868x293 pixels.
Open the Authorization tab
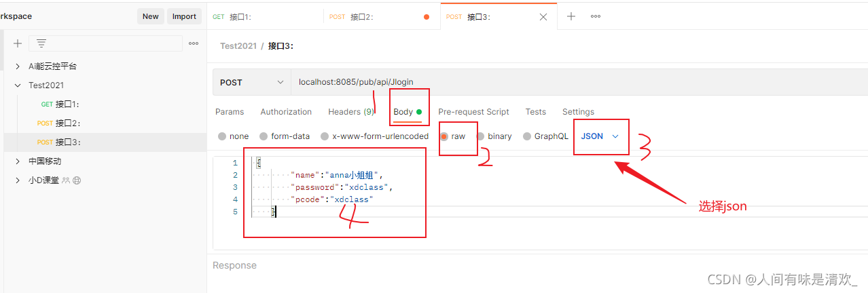[286, 112]
